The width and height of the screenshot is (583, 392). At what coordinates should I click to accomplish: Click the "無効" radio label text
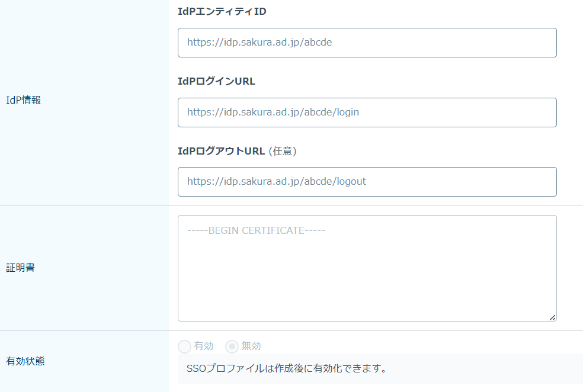(x=251, y=346)
